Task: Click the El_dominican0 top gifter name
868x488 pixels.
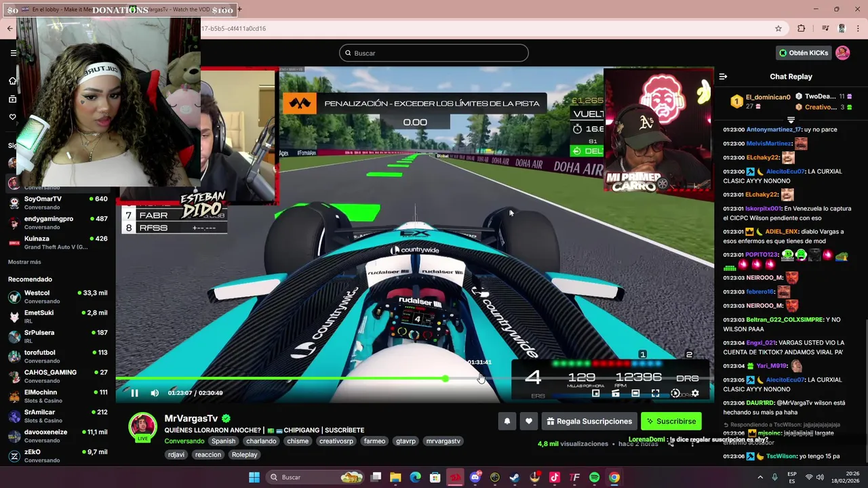Action: (x=768, y=97)
